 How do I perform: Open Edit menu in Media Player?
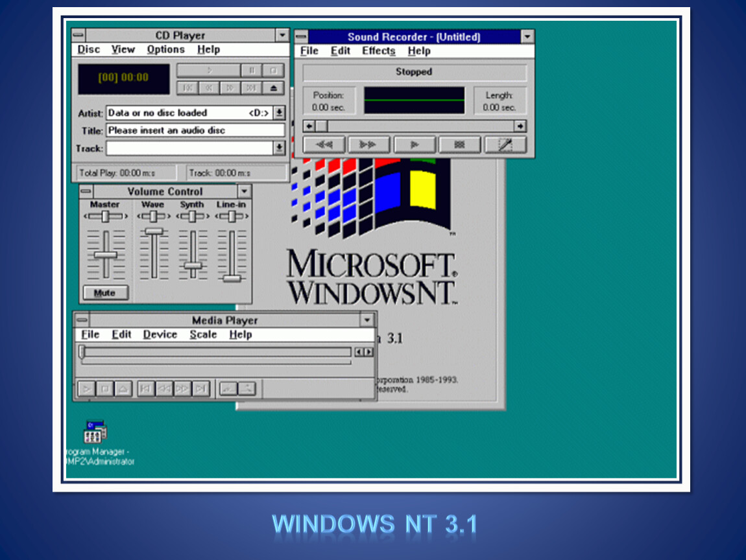tap(121, 334)
